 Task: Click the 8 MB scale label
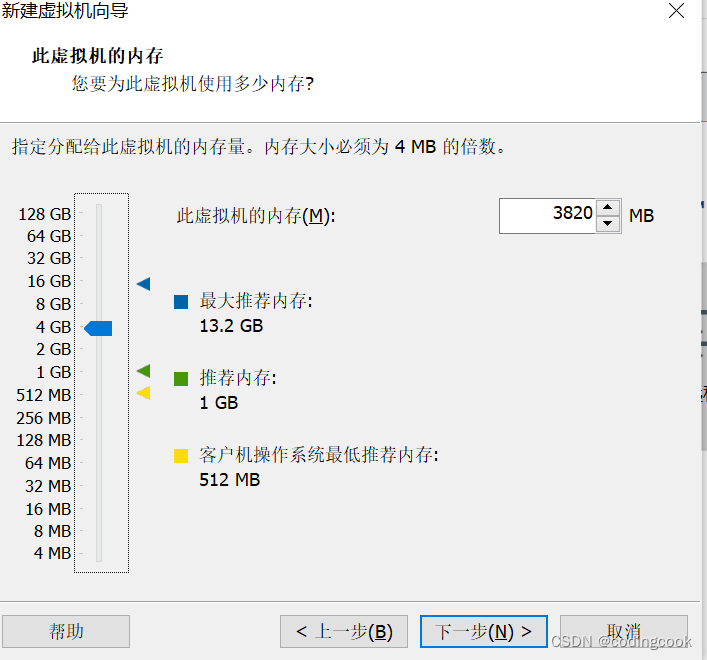pyautogui.click(x=52, y=532)
